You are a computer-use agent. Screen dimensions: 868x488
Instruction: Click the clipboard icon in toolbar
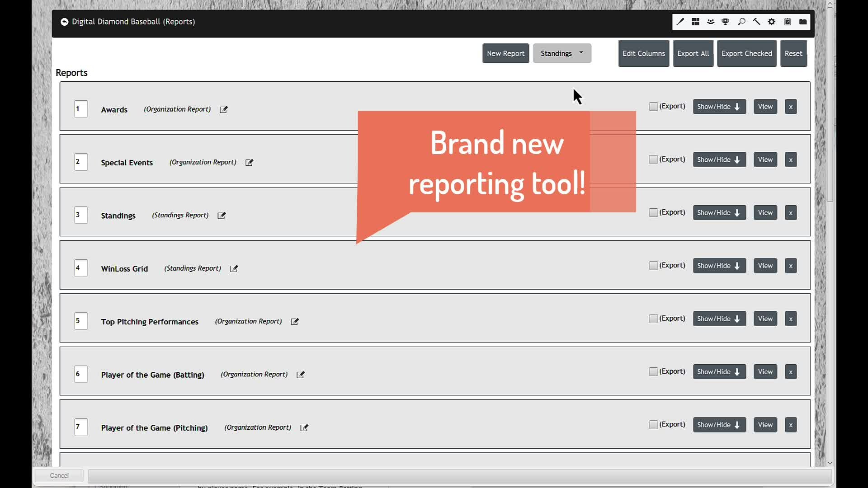coord(788,22)
